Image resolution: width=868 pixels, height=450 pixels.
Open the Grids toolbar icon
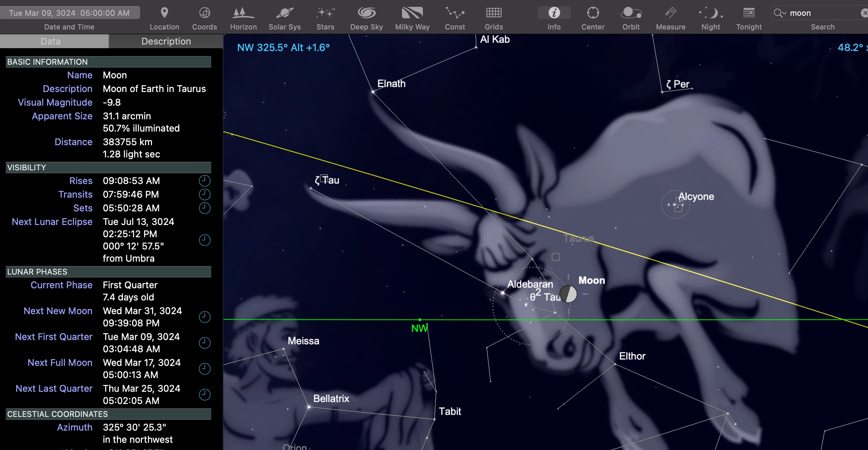point(494,13)
